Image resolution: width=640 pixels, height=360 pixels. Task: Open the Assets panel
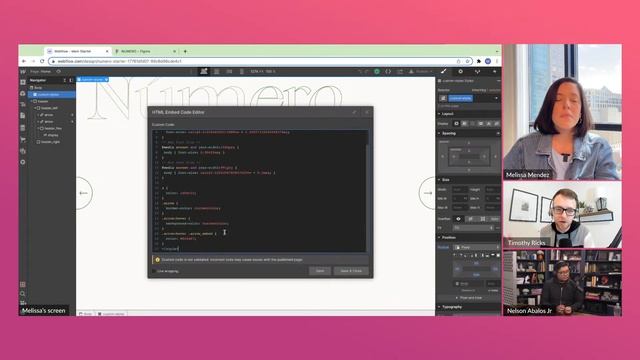(x=23, y=151)
